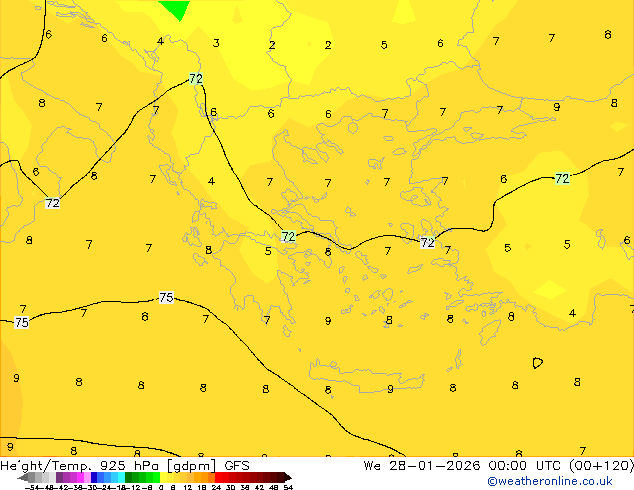Click the dark maroon right arrow end of the color scale

[288, 477]
